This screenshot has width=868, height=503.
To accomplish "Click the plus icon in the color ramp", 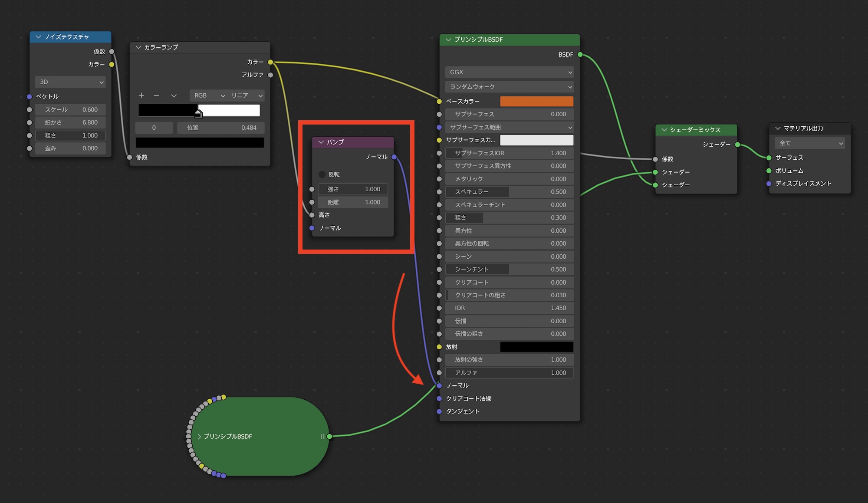I will (x=141, y=95).
